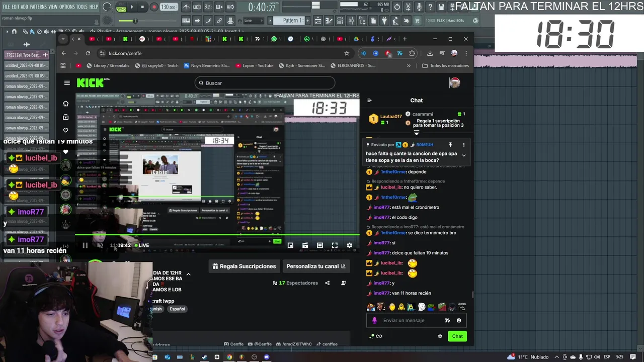The width and height of the screenshot is (644, 362).
Task: Open Kick hamburger sidebar menu
Action: click(x=67, y=83)
